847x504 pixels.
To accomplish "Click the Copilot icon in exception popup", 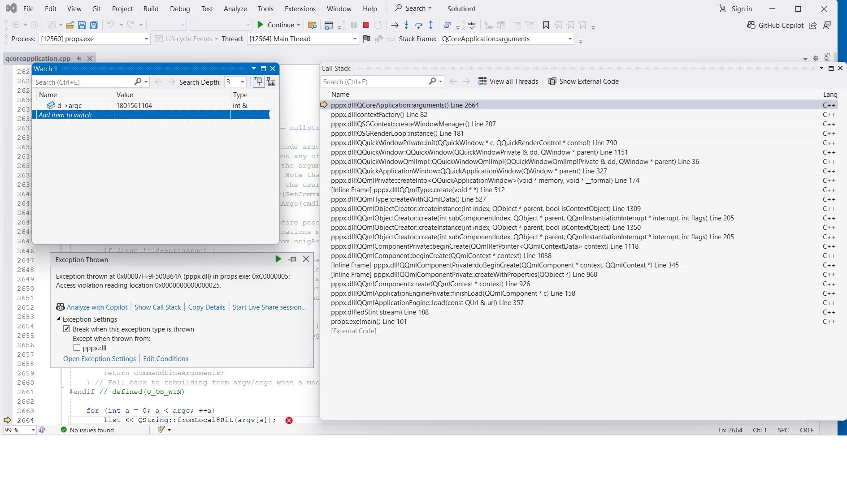I will pos(60,307).
